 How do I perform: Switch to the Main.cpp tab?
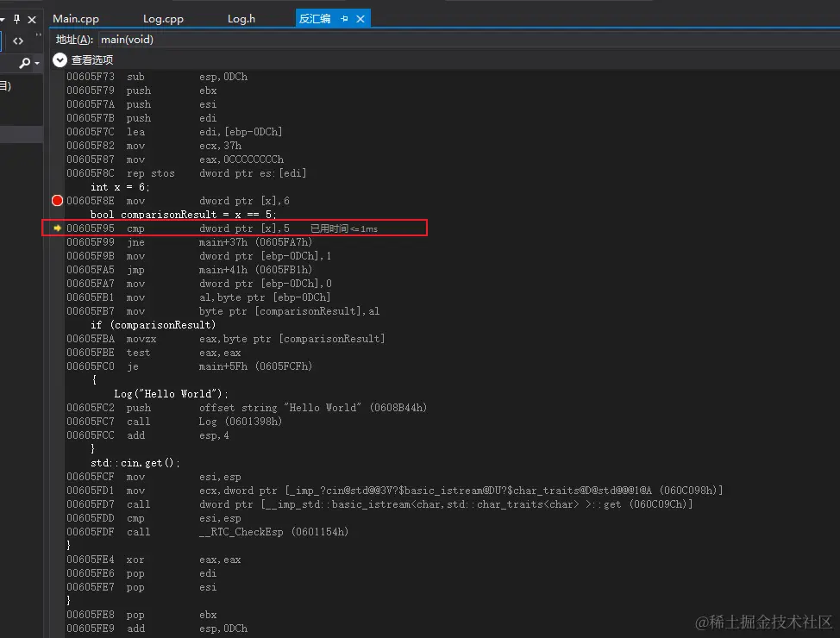pyautogui.click(x=76, y=19)
